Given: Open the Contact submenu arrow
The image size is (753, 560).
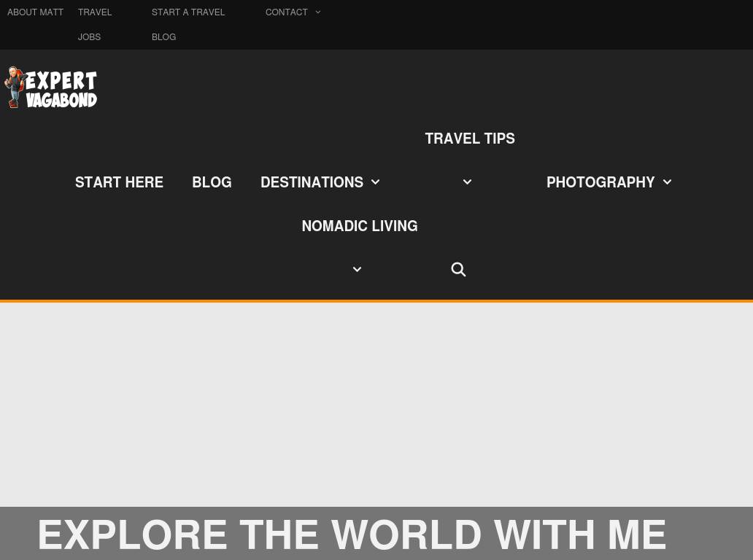Looking at the screenshot, I should tap(318, 12).
